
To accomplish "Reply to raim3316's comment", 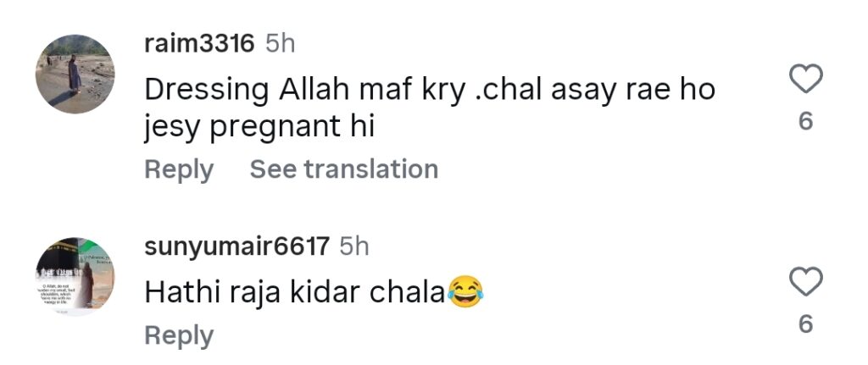I will pos(179,169).
